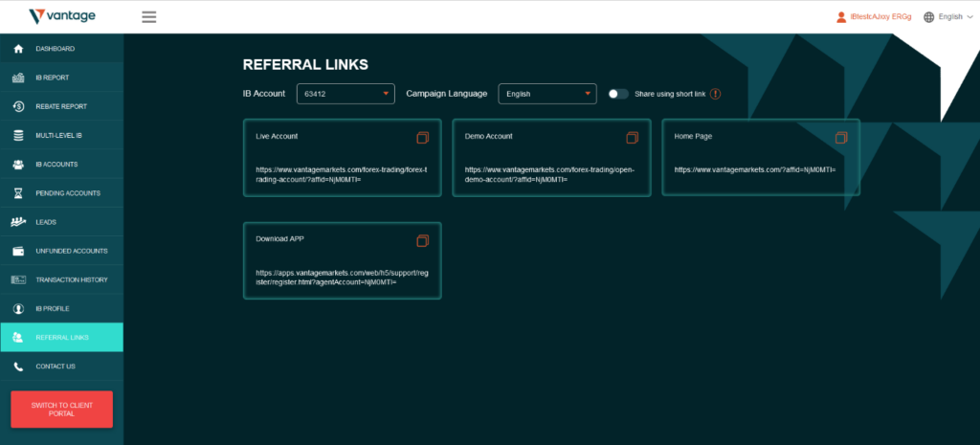Viewport: 980px width, 445px height.
Task: Open Transaction History page
Action: (71, 280)
